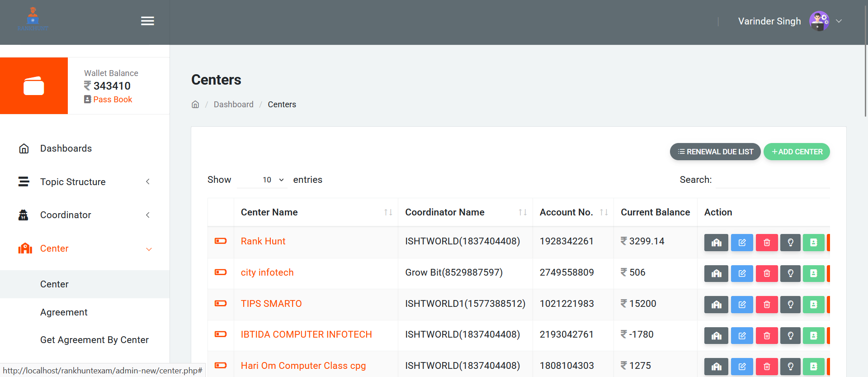The height and width of the screenshot is (377, 868).
Task: Toggle the status icon beside Rank Hunt
Action: (221, 241)
